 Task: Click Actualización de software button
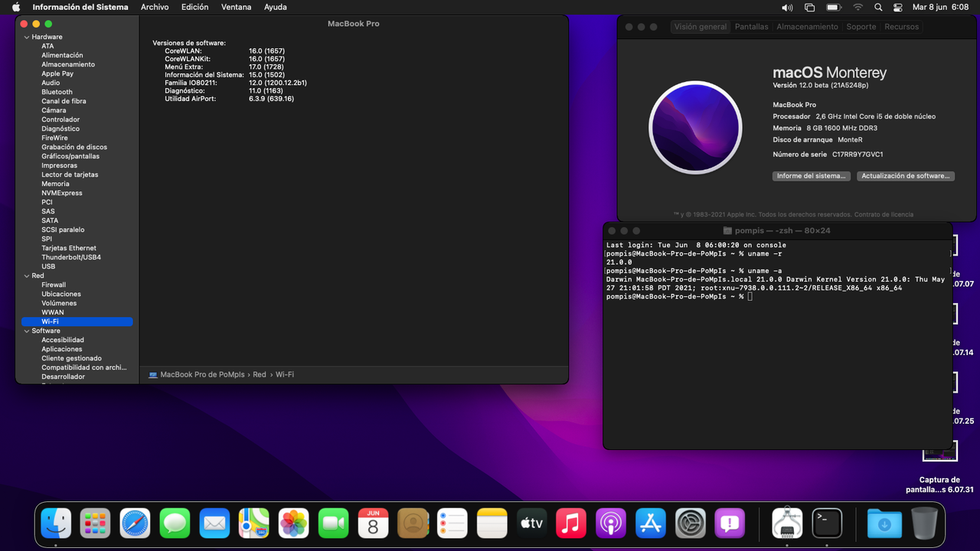905,176
